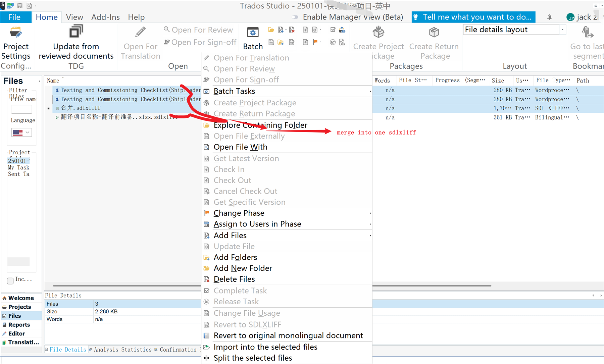Screen dimensions: 604x364
Task: Click Go to last segment icon
Action: tap(587, 32)
